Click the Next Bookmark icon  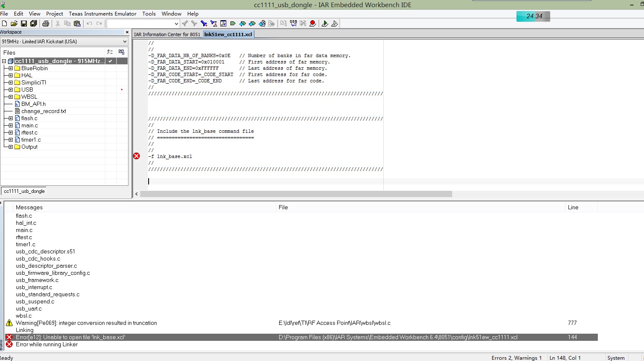pyautogui.click(x=252, y=24)
